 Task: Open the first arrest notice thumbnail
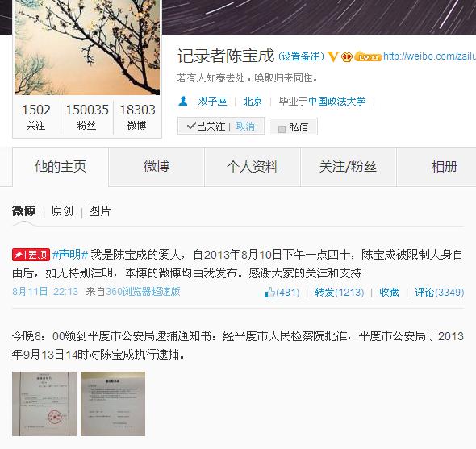(x=44, y=404)
